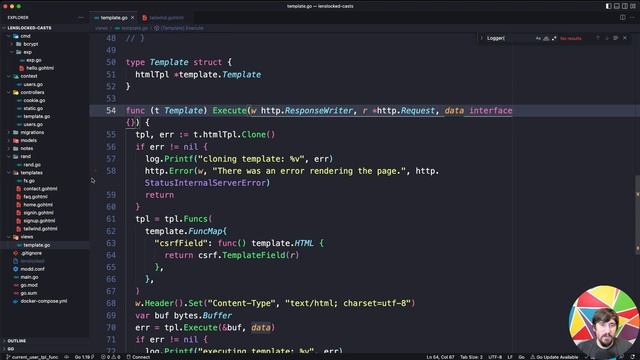
Task: Select template.go under views folder
Action: tap(37, 245)
